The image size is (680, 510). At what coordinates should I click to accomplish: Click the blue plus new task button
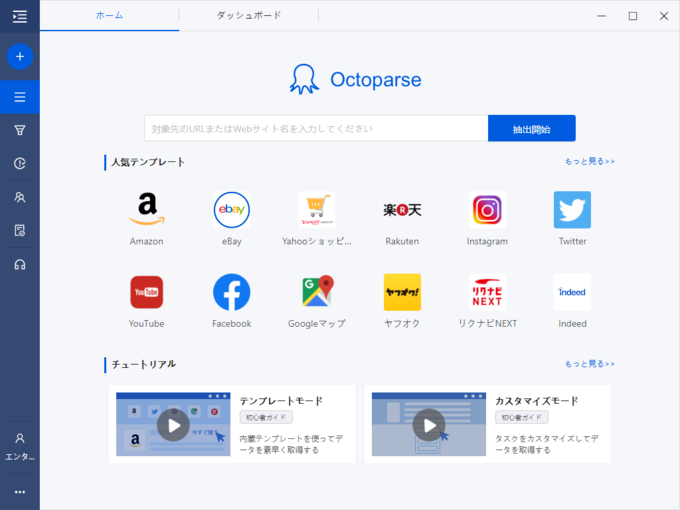point(20,56)
